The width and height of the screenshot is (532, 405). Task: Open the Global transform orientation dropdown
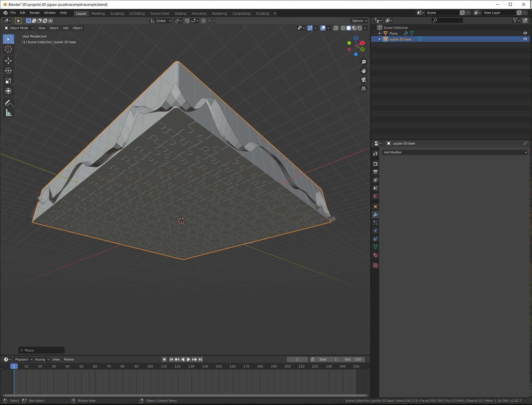pyautogui.click(x=160, y=21)
